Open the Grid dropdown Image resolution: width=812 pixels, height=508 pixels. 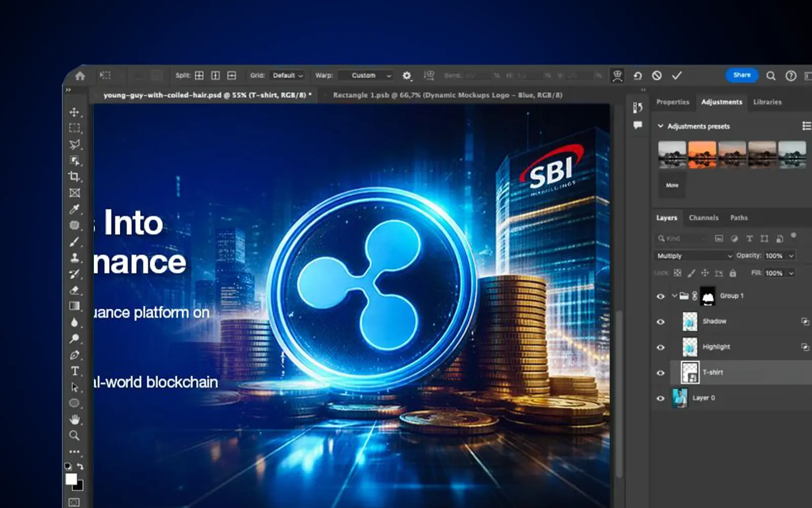point(288,75)
